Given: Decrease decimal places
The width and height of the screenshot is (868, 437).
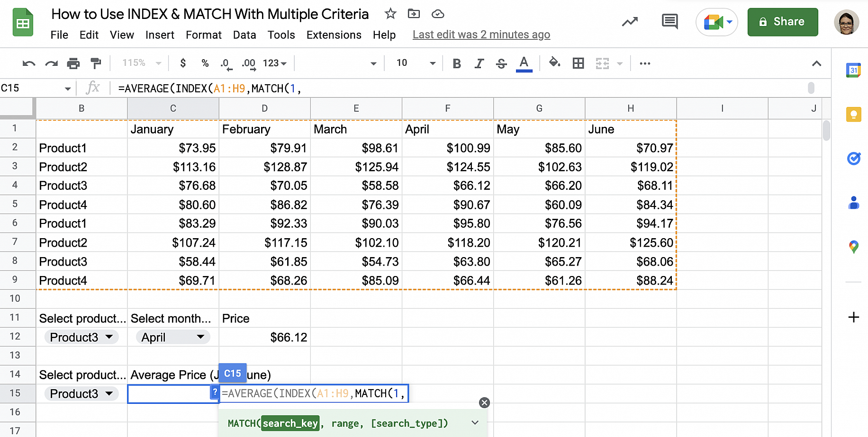Looking at the screenshot, I should coord(226,64).
